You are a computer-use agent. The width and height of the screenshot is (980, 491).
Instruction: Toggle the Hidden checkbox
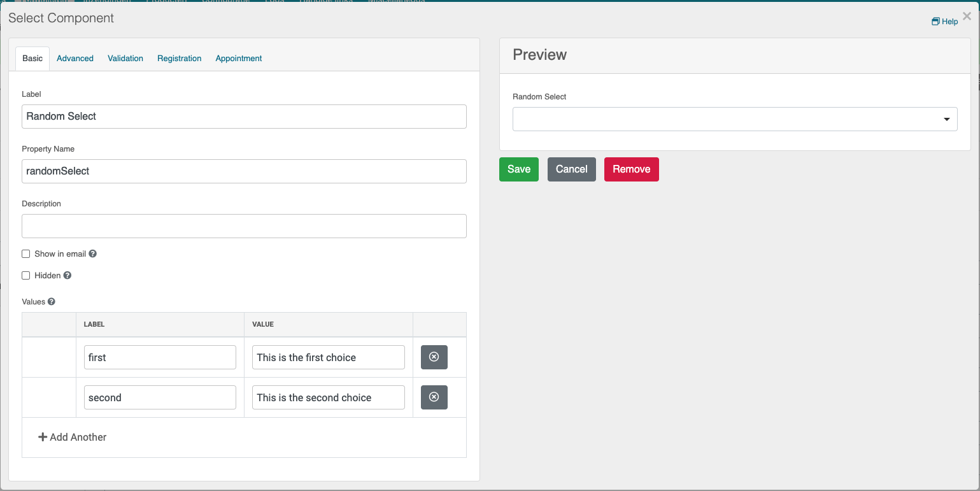coord(26,276)
